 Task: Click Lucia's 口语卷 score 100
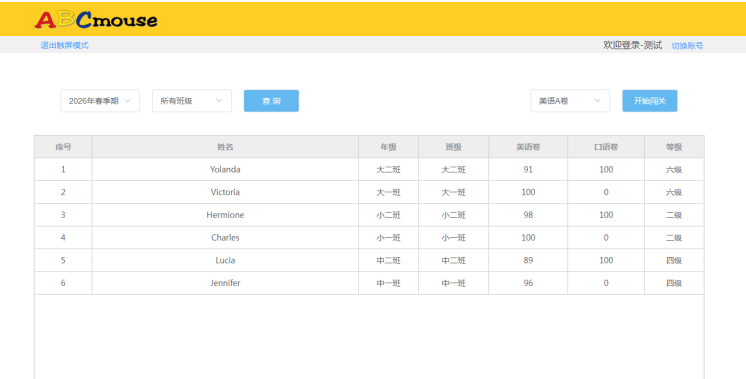point(606,260)
